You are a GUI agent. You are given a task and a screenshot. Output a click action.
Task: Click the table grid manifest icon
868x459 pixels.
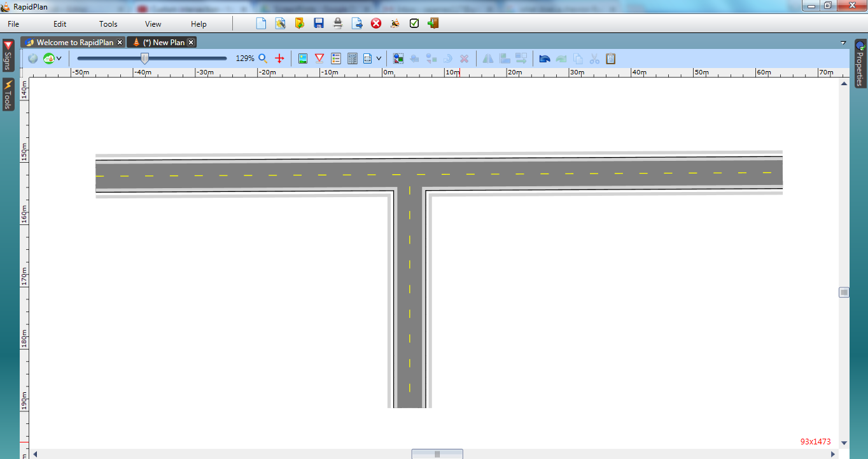click(353, 58)
